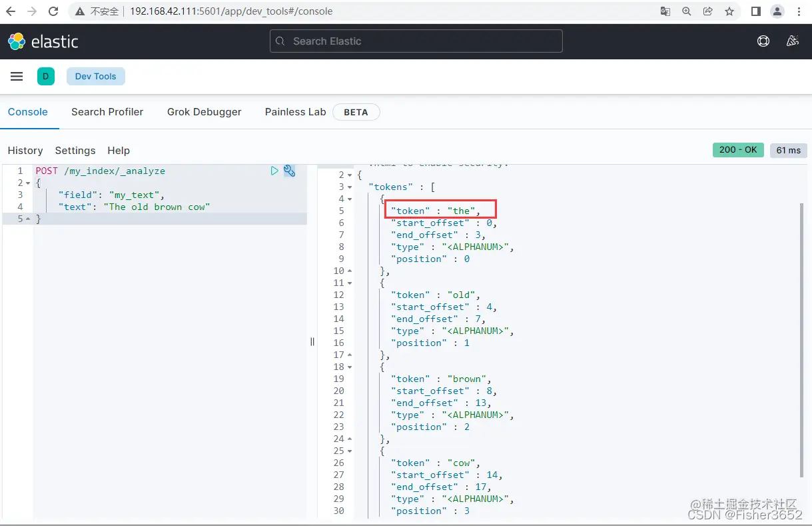Click the not-secure warning icon

[x=80, y=11]
